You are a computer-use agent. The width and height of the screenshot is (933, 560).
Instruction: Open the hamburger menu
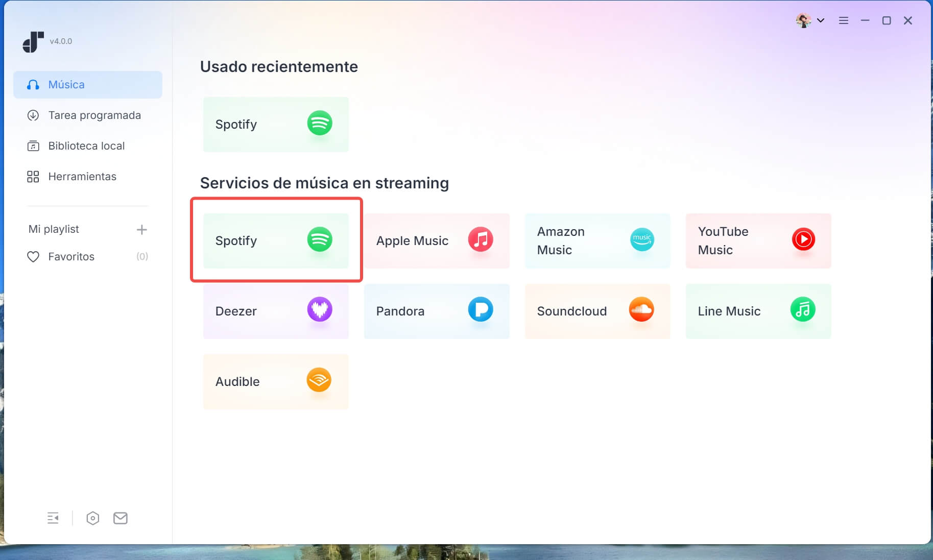[843, 20]
